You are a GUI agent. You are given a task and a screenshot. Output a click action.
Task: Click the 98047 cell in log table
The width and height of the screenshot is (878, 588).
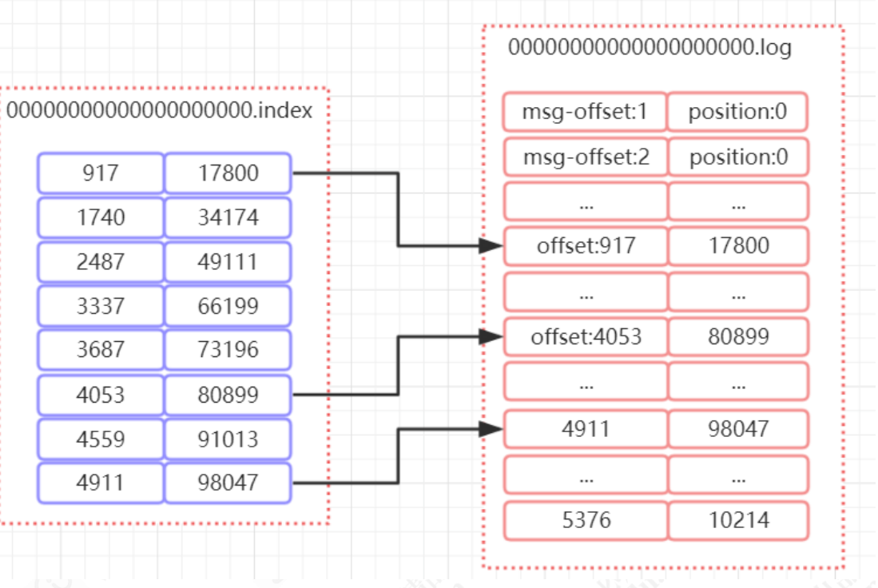pyautogui.click(x=738, y=429)
